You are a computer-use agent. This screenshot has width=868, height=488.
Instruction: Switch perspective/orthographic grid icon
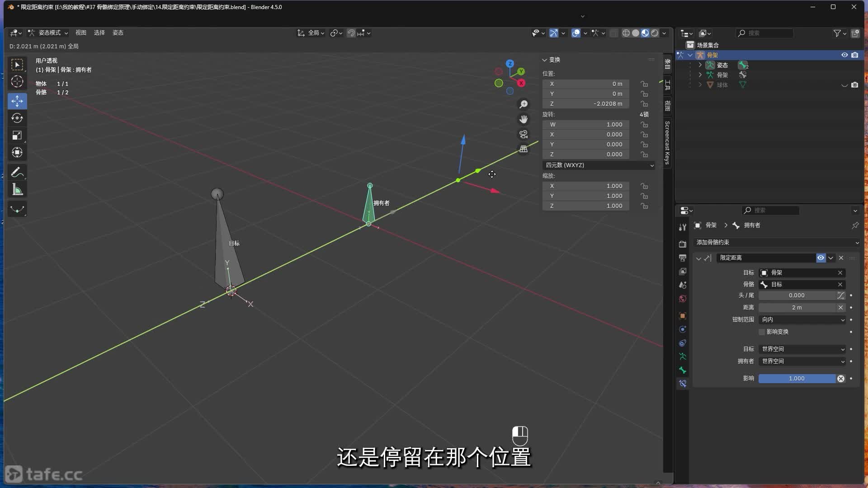pos(524,149)
